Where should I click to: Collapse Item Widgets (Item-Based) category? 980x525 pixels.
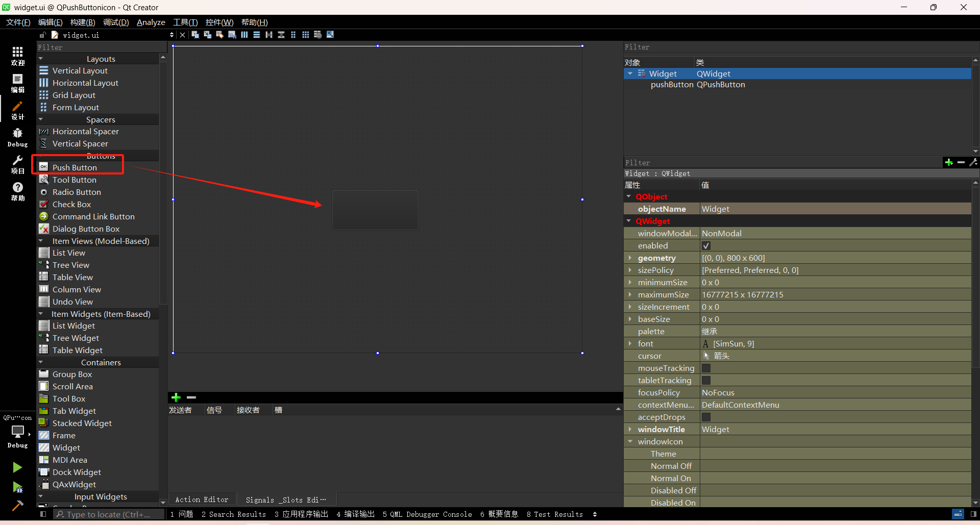(41, 314)
